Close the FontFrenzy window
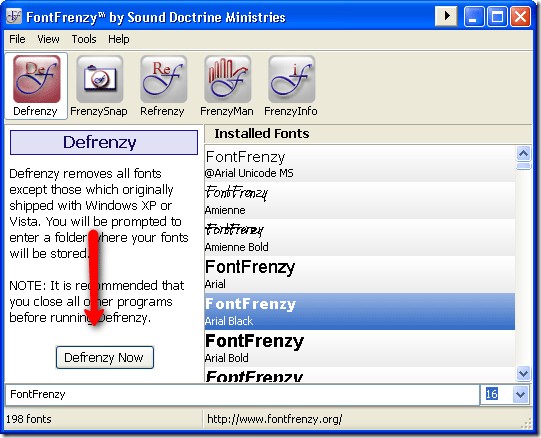Image resolution: width=541 pixels, height=438 pixels. click(520, 16)
